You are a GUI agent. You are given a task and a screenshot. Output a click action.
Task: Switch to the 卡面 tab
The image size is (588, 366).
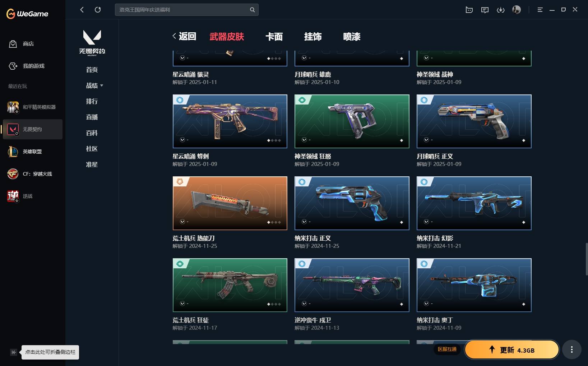coord(274,37)
